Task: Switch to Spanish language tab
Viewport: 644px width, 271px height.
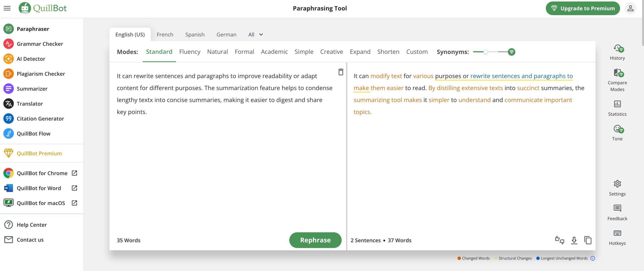Action: pos(195,35)
